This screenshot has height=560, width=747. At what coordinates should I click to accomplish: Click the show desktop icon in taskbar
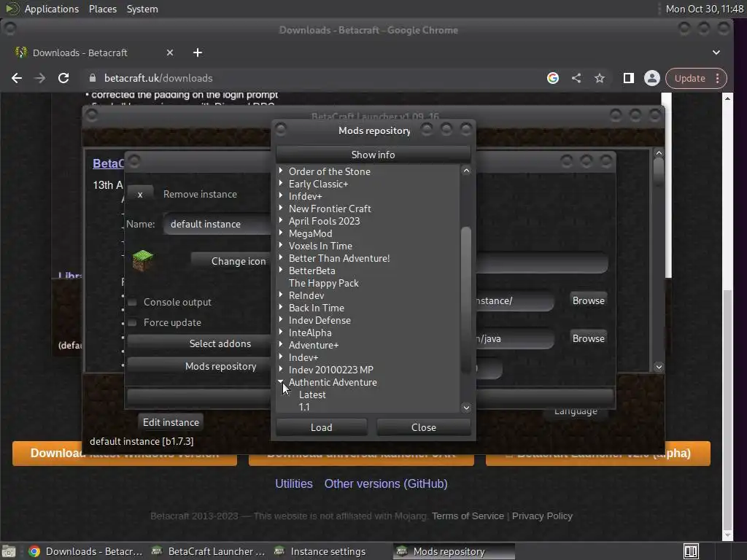pos(8,551)
